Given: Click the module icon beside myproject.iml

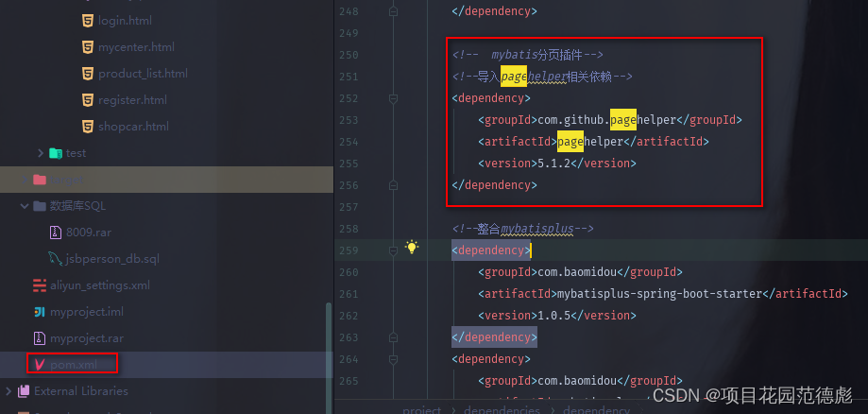Looking at the screenshot, I should [x=40, y=312].
